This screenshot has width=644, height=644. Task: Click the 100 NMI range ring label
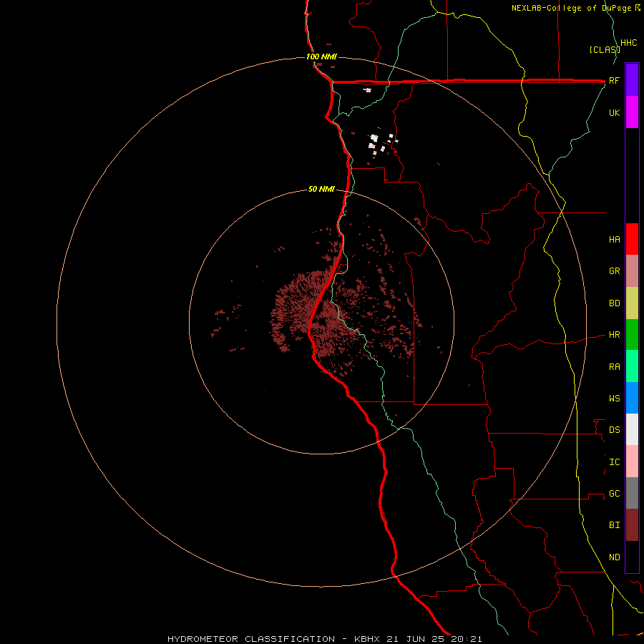click(321, 57)
